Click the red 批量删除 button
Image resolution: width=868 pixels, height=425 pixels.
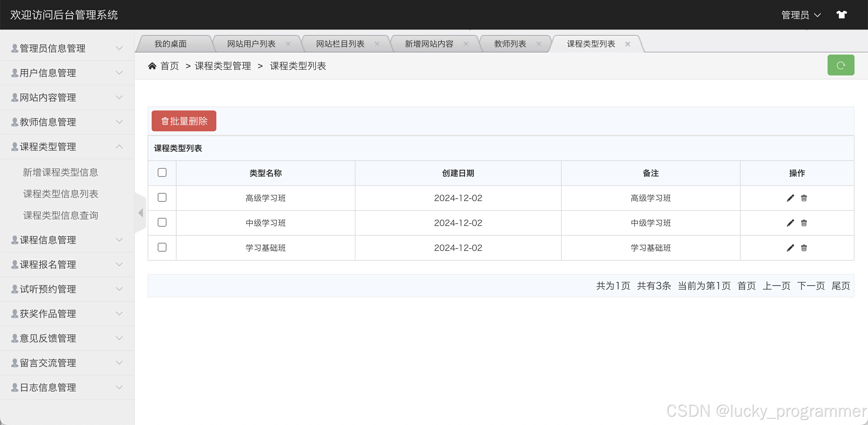184,121
